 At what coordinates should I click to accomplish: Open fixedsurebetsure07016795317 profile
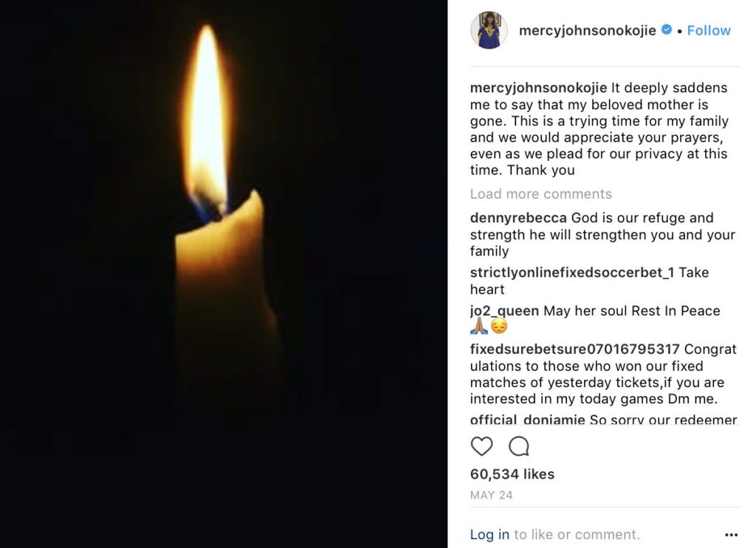[x=574, y=349]
